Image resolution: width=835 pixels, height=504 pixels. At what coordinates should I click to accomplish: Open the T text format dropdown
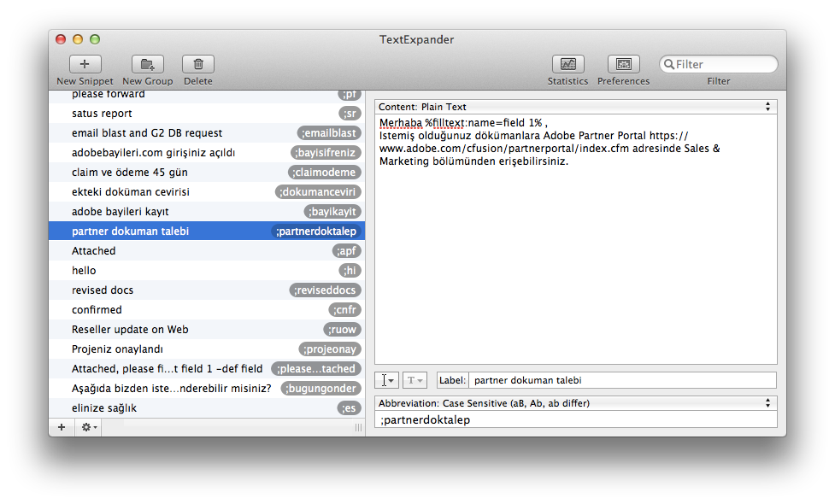415,380
